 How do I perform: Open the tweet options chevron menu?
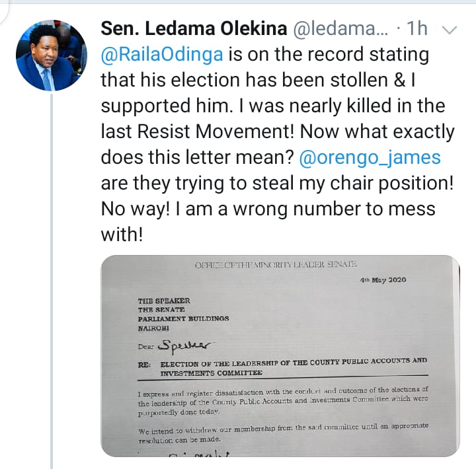coord(450,30)
